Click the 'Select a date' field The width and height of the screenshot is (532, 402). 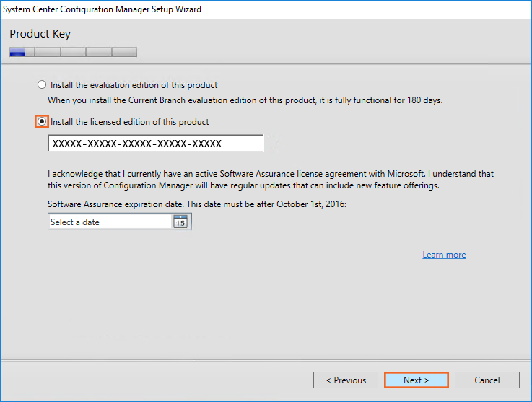(x=109, y=222)
